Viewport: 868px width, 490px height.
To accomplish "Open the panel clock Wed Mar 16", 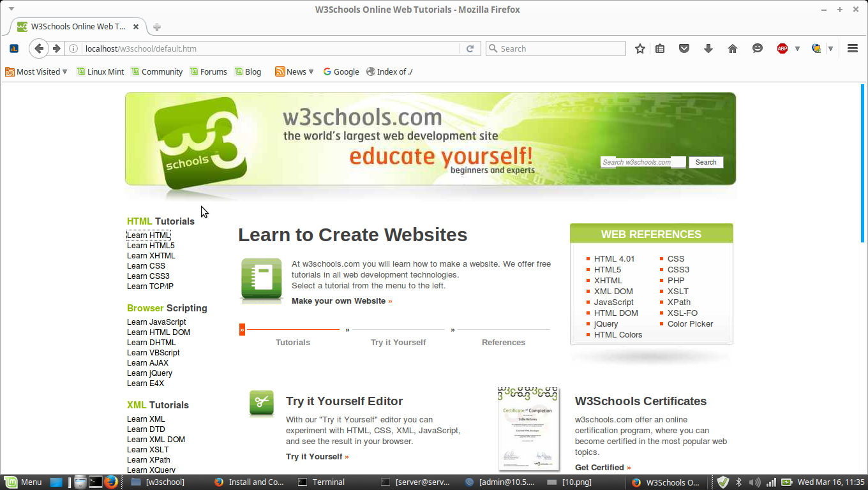I will click(831, 482).
